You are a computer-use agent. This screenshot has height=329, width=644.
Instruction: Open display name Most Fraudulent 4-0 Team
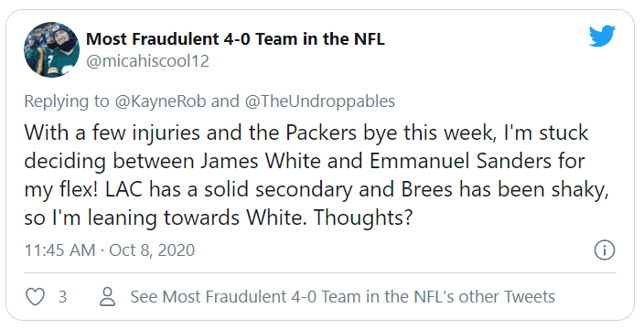coord(235,39)
